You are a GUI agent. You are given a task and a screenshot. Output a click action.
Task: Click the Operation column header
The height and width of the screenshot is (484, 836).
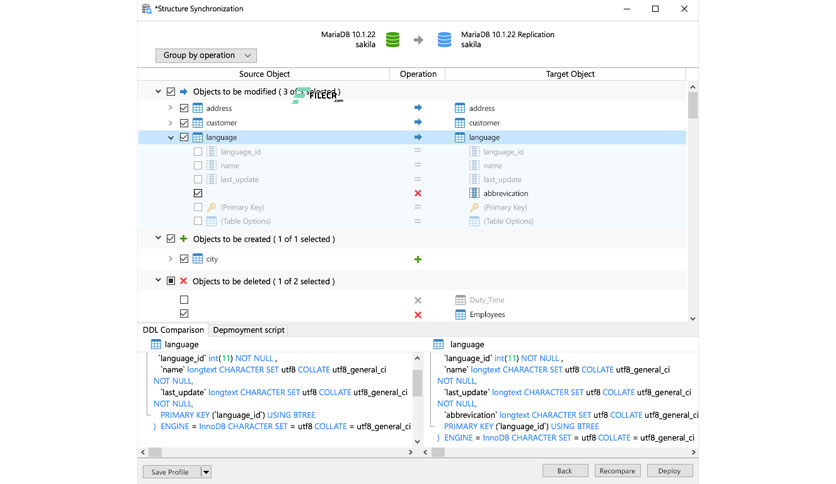pos(418,74)
